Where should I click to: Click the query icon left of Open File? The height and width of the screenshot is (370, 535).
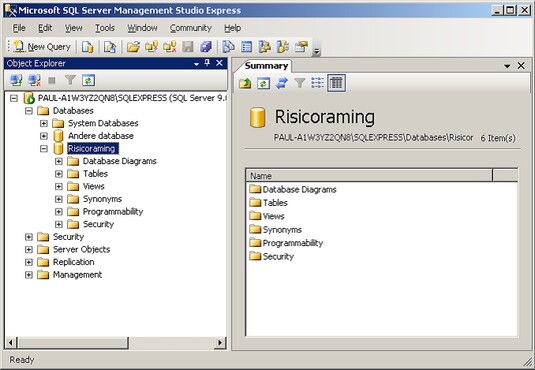110,47
